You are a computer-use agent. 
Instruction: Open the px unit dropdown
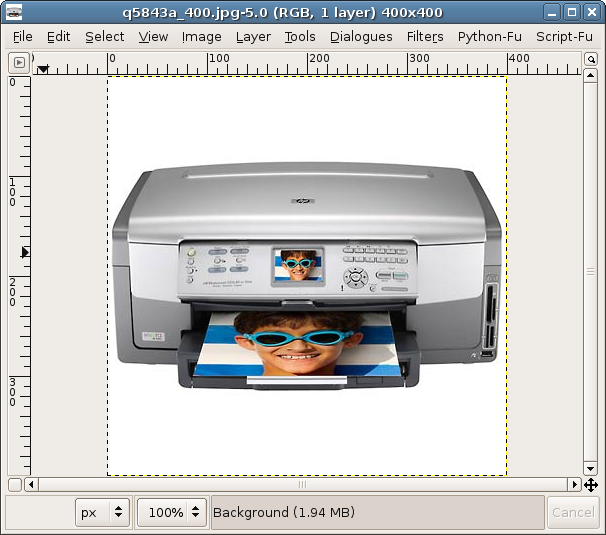click(x=103, y=513)
